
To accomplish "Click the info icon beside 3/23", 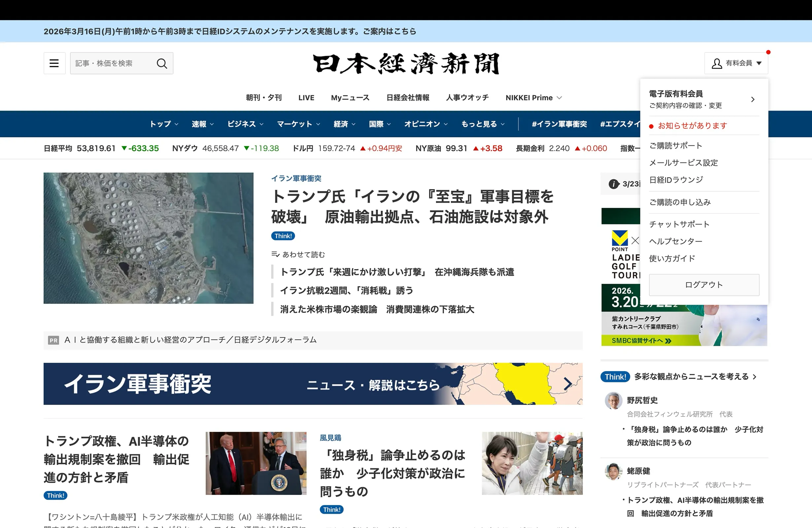I will pyautogui.click(x=614, y=184).
